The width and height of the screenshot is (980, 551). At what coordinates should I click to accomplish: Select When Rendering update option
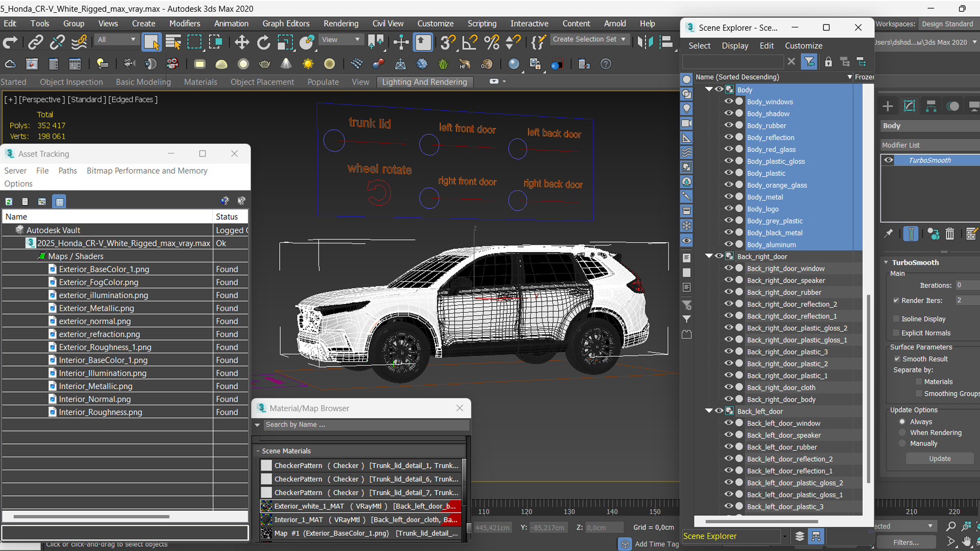902,433
